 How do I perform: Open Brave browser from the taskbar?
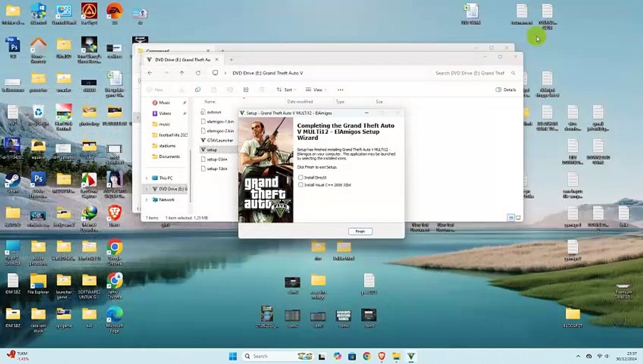(x=382, y=356)
